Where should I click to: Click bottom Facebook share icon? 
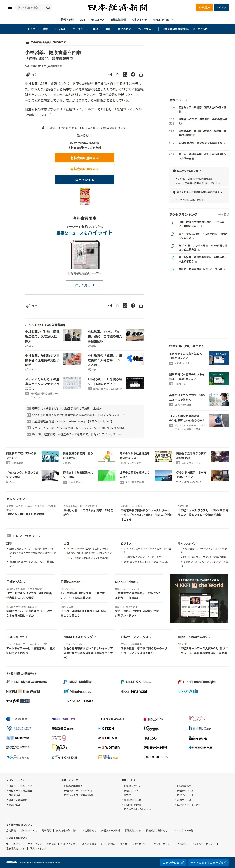pos(133,306)
